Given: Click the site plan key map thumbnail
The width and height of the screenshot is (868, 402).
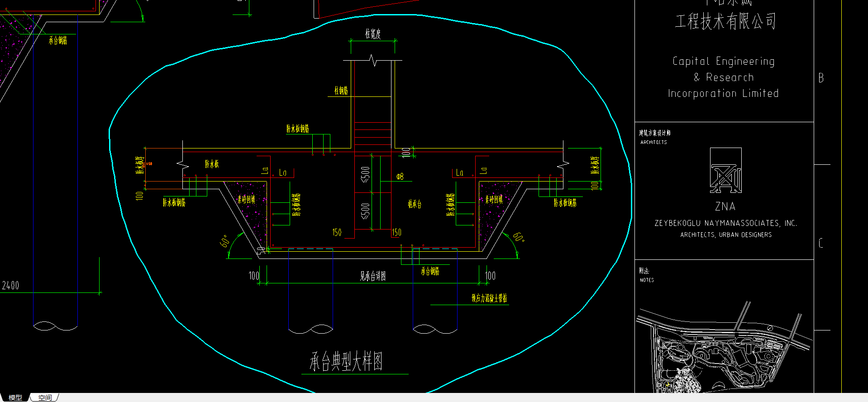Looking at the screenshot, I should 724,347.
